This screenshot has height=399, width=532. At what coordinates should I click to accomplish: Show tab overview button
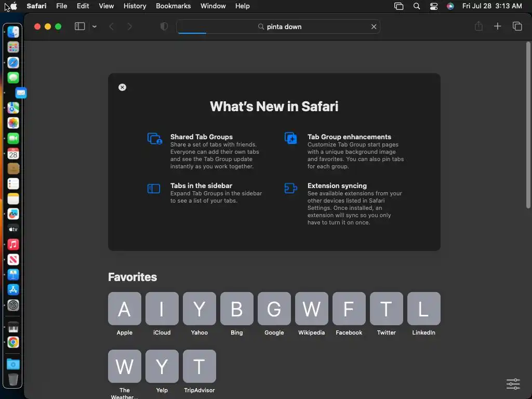[517, 26]
